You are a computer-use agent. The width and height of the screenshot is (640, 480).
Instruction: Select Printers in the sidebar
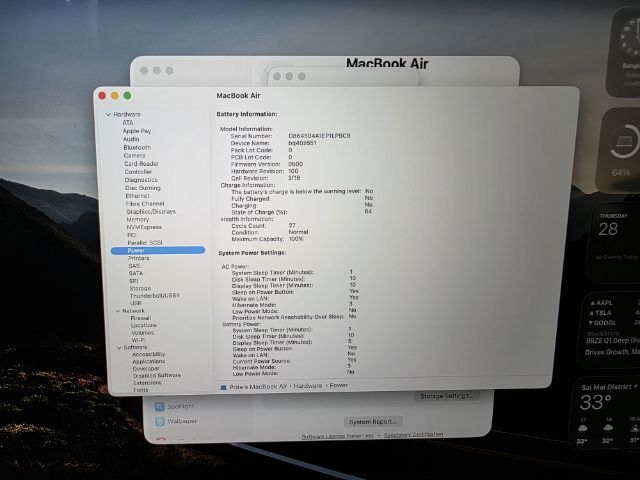click(x=139, y=258)
